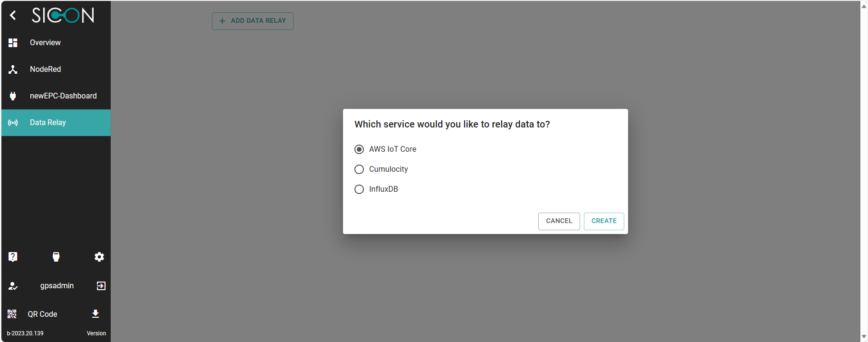Image resolution: width=868 pixels, height=342 pixels.
Task: Click the SICON logo
Action: tap(63, 16)
